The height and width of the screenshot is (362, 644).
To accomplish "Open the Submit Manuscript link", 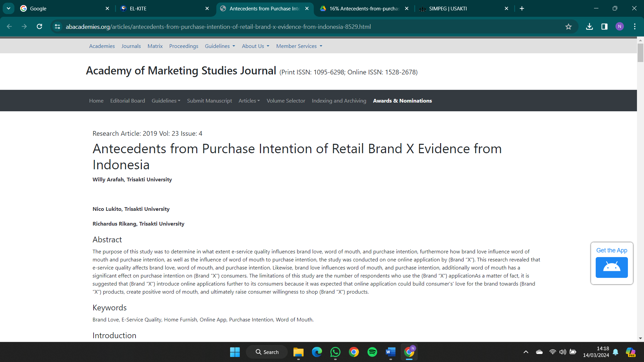I will [x=209, y=101].
